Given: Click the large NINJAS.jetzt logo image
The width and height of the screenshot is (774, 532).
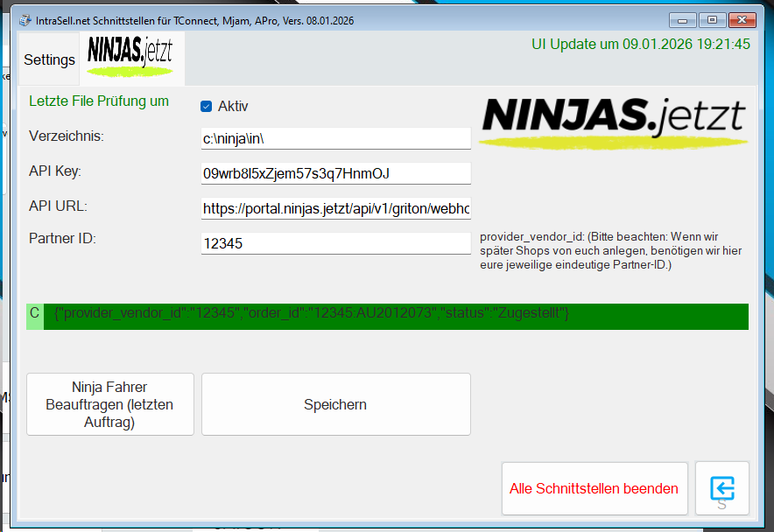Looking at the screenshot, I should pyautogui.click(x=612, y=122).
